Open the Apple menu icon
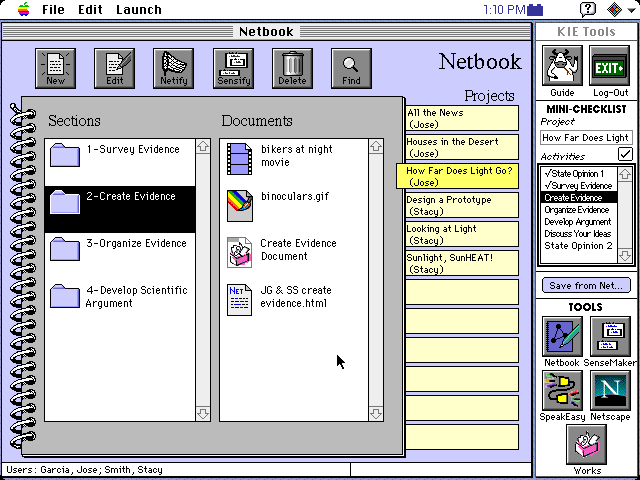The image size is (640, 480). click(24, 9)
